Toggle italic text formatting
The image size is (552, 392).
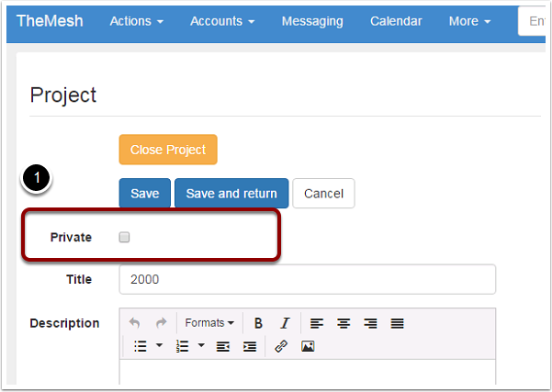(x=285, y=322)
